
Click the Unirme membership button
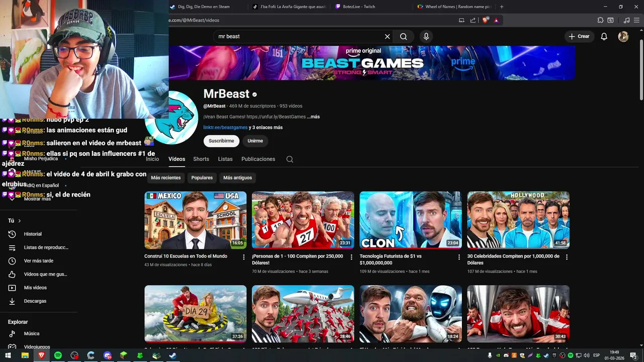[x=255, y=141]
